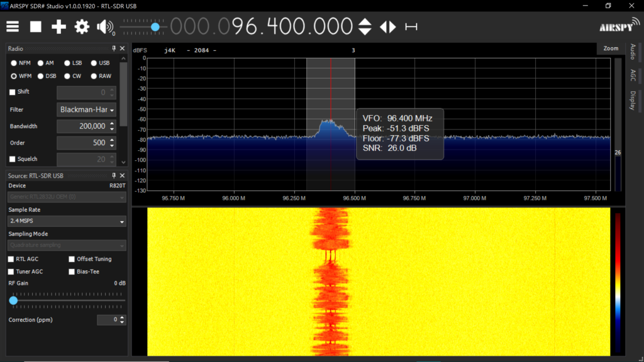Increase Correction ppm with up stepper
Screen dimensions: 644x362
pyautogui.click(x=122, y=317)
